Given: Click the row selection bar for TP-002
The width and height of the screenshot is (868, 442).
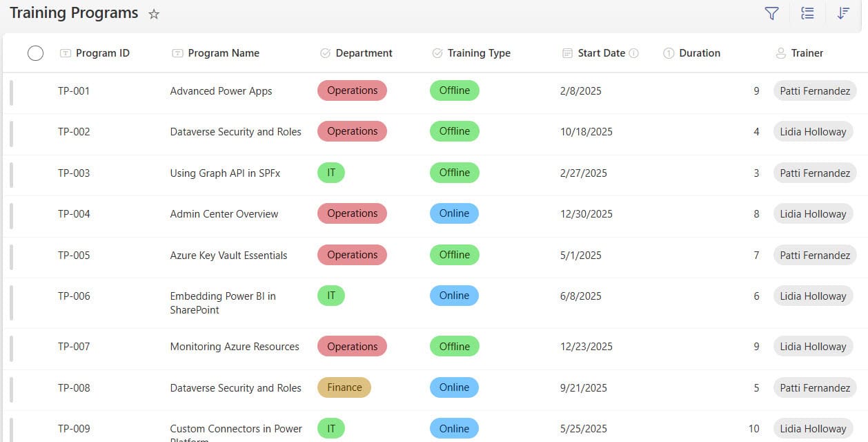Looking at the screenshot, I should [11, 134].
